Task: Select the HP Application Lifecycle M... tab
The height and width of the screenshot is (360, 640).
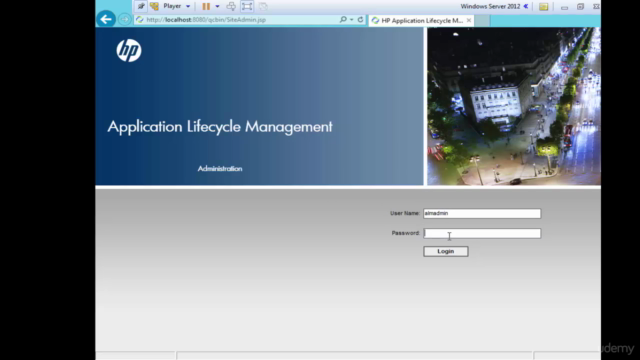Action: [x=421, y=20]
